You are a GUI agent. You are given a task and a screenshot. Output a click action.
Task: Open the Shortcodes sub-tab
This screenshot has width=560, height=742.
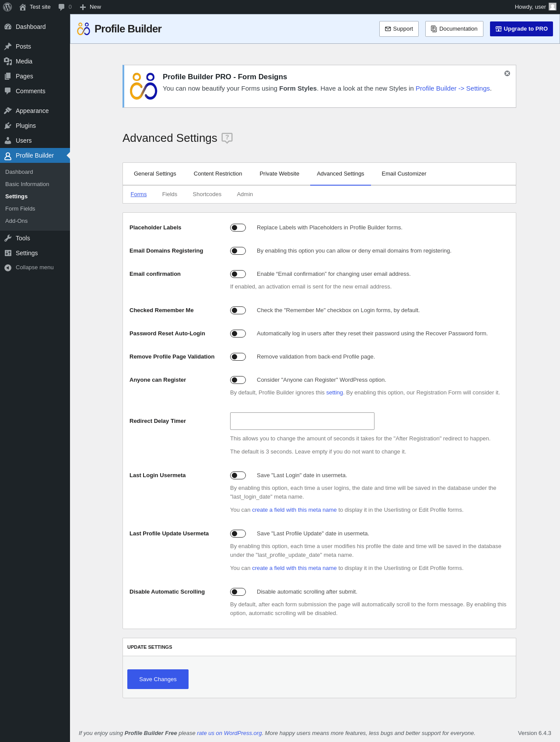(x=207, y=194)
